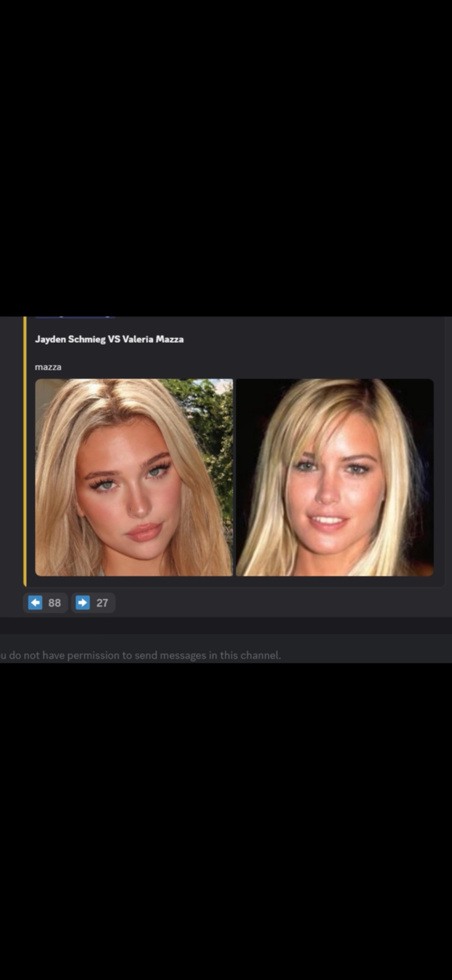The image size is (452, 980).
Task: Open the right photo thumbnail on dark background
Action: tap(334, 477)
